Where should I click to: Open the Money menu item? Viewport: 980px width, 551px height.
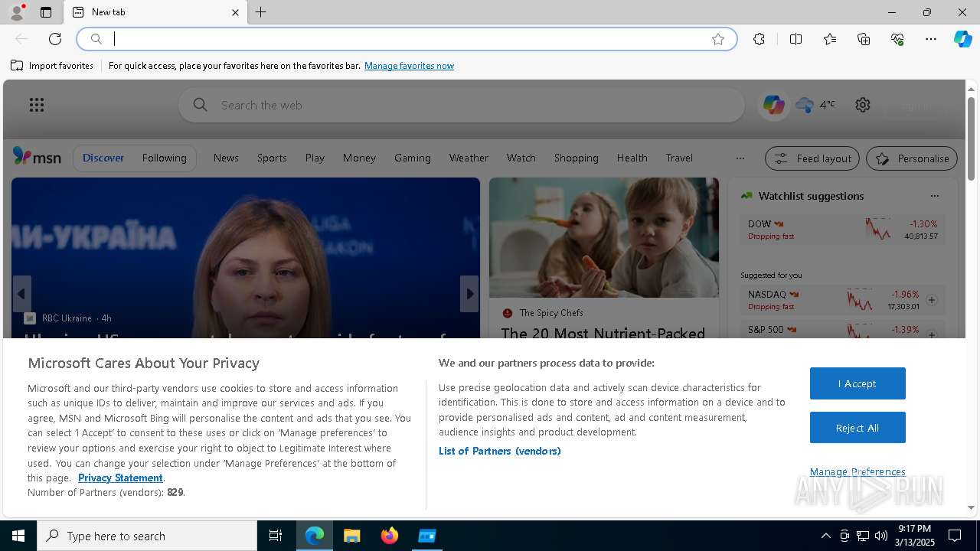[x=359, y=158]
